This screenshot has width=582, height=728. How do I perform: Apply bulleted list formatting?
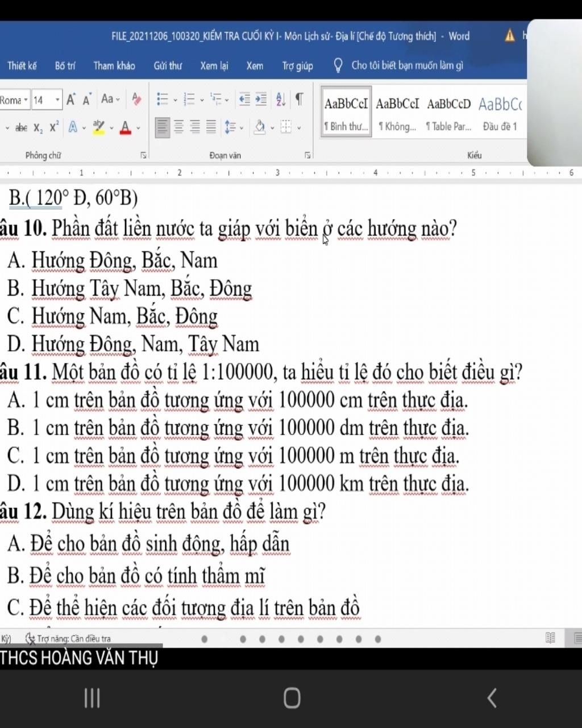[x=163, y=100]
